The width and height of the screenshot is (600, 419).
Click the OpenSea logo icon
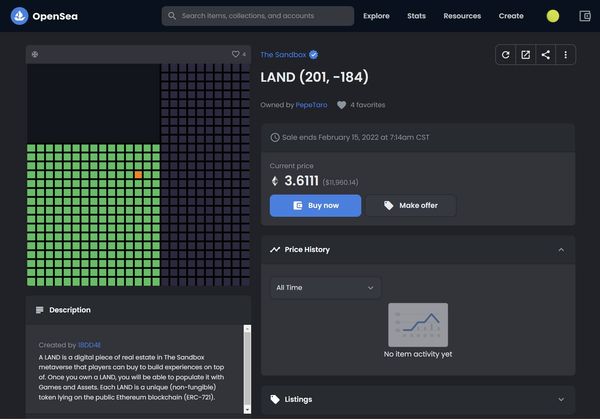click(x=20, y=16)
